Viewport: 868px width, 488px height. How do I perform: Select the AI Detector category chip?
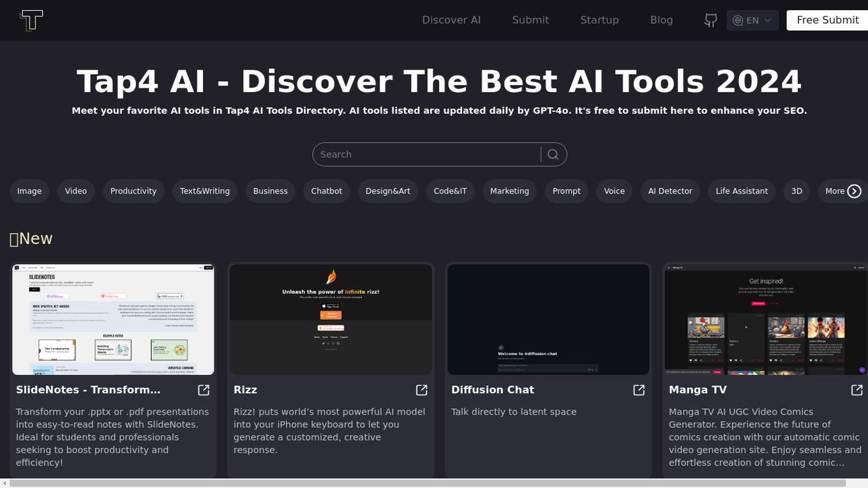(x=670, y=191)
